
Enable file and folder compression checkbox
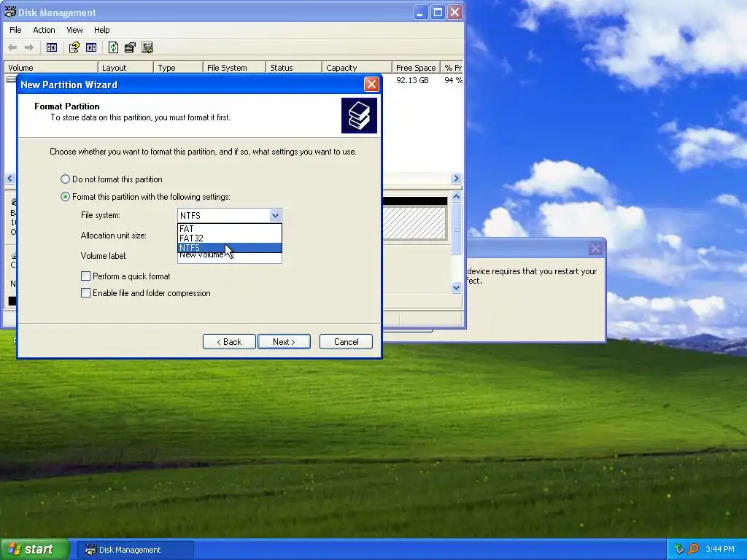[x=86, y=293]
